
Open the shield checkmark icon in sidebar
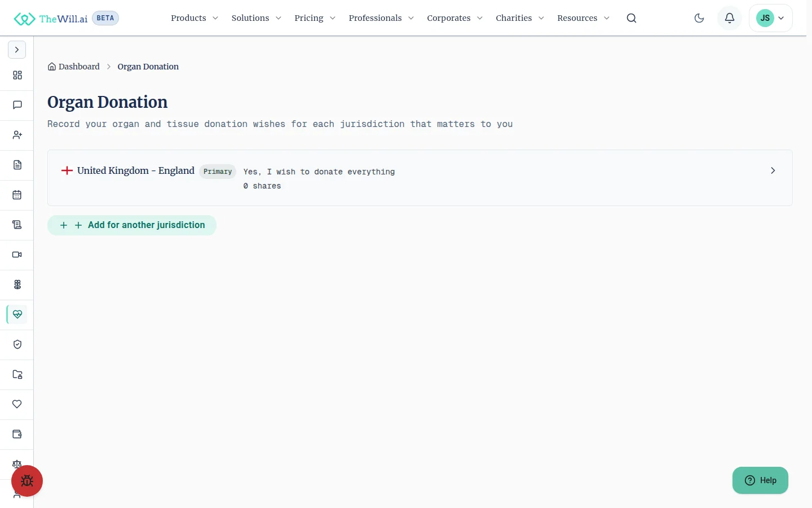17,344
